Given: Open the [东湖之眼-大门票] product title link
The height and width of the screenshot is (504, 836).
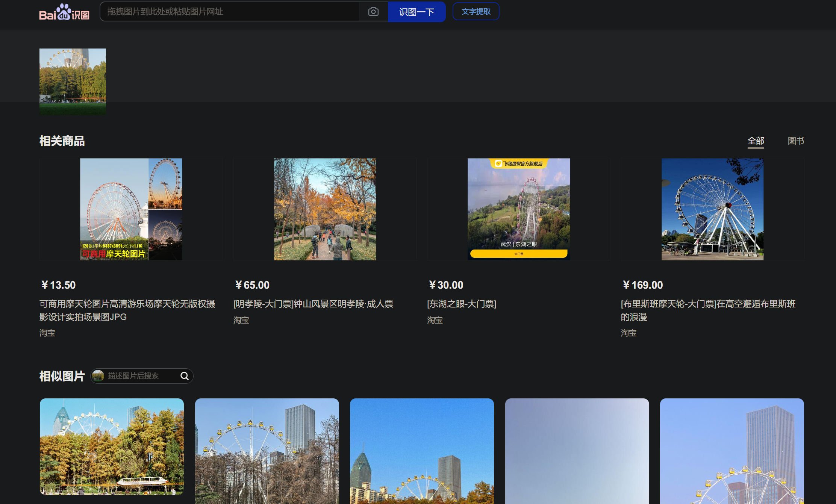Looking at the screenshot, I should click(x=462, y=304).
